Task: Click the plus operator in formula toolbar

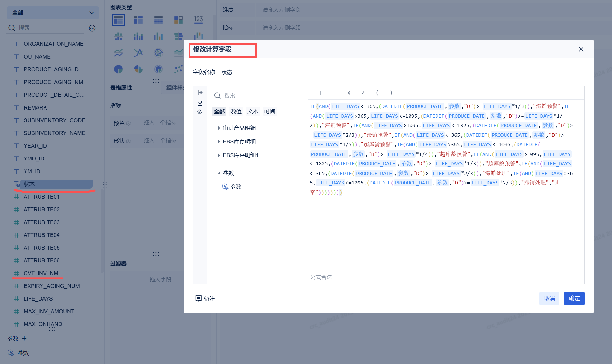Action: tap(321, 93)
